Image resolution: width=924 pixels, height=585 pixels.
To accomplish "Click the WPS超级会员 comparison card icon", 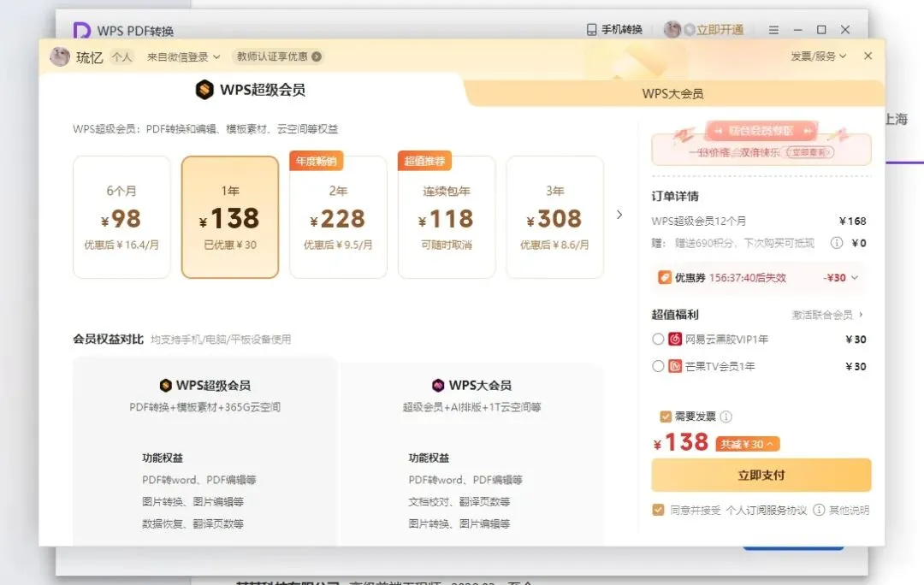I will (166, 385).
